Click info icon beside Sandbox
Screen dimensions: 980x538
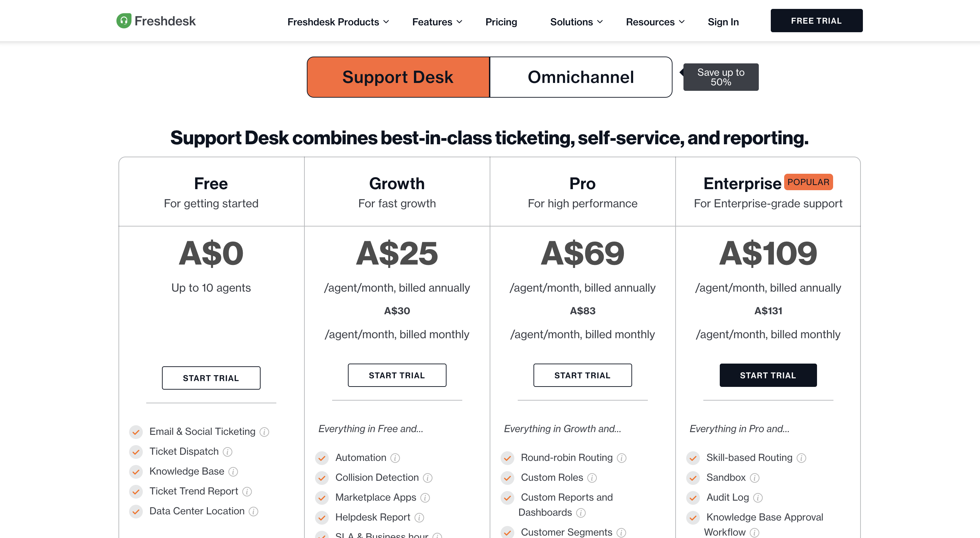pos(755,478)
